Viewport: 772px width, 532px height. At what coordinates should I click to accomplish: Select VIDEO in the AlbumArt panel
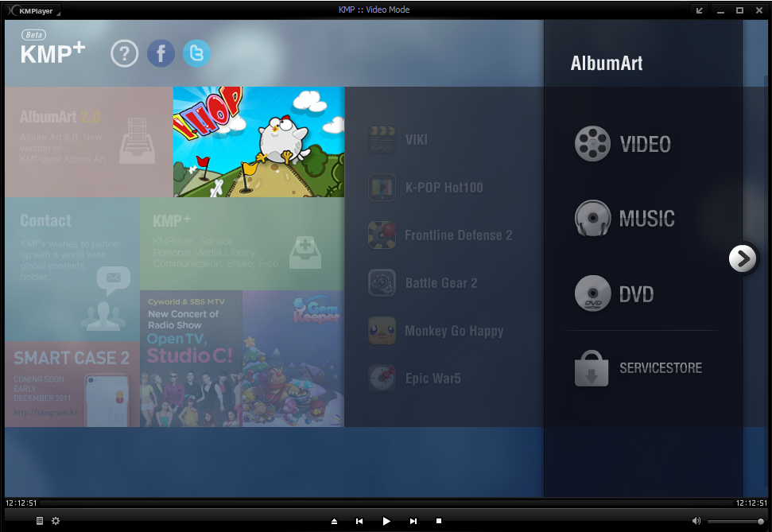[x=645, y=144]
